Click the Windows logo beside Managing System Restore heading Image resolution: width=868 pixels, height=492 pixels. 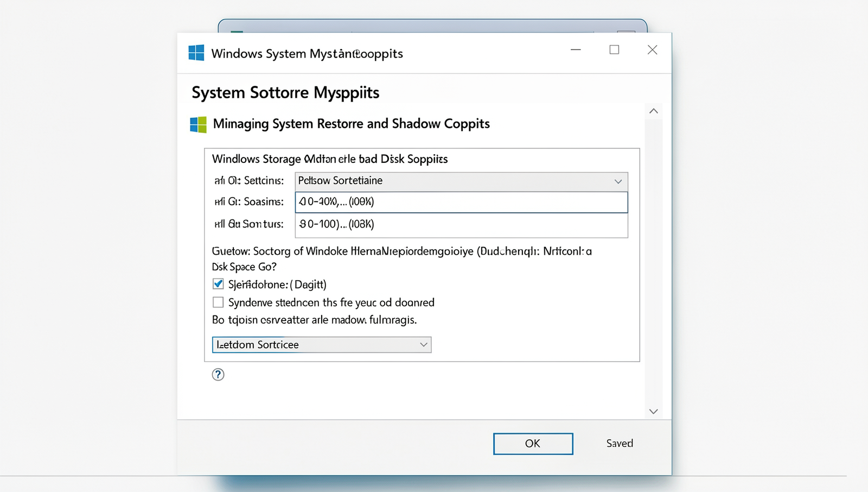tap(199, 124)
